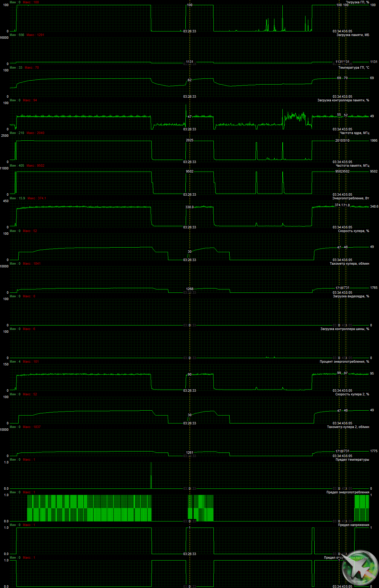Select the 'Предел температуры' graph label
This screenshot has height=588, width=379.
pyautogui.click(x=352, y=459)
